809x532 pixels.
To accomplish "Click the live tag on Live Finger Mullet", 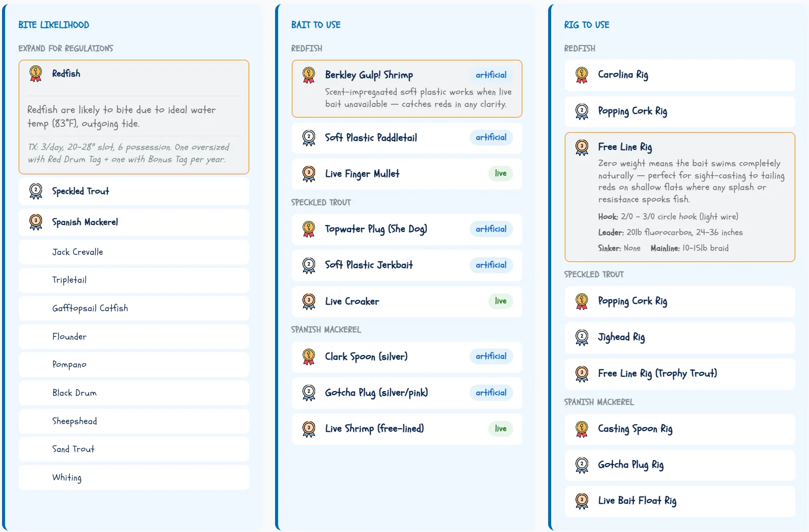I will click(500, 173).
